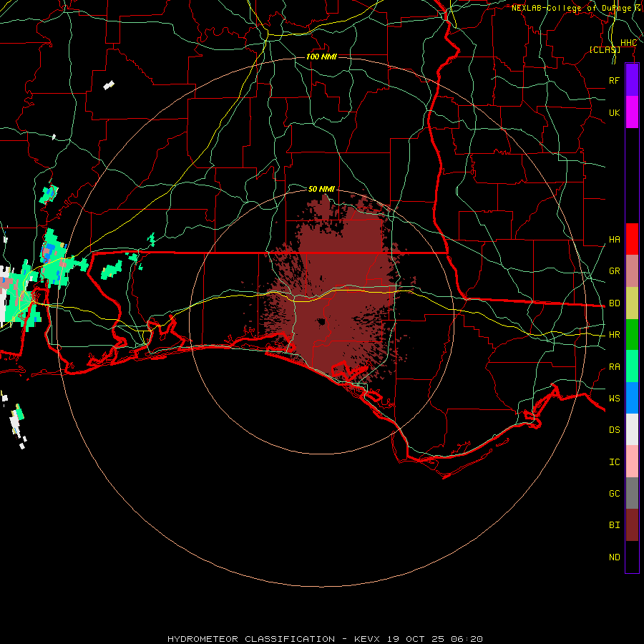Click the 06:20 timestamp

point(467,639)
